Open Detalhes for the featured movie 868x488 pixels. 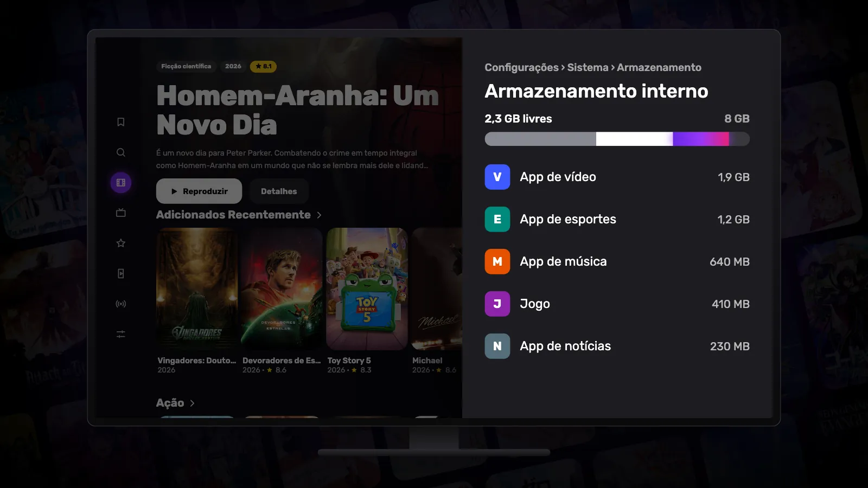click(x=279, y=191)
